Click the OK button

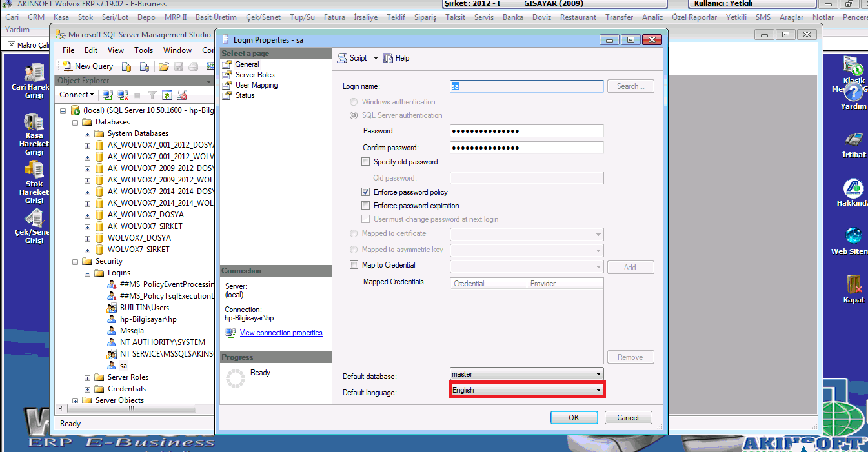point(574,418)
